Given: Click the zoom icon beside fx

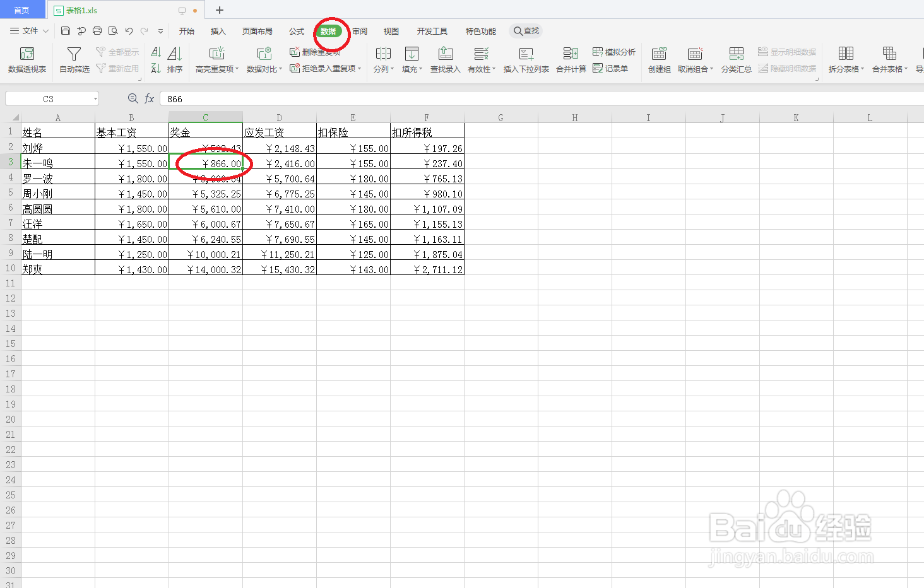Looking at the screenshot, I should click(x=133, y=98).
